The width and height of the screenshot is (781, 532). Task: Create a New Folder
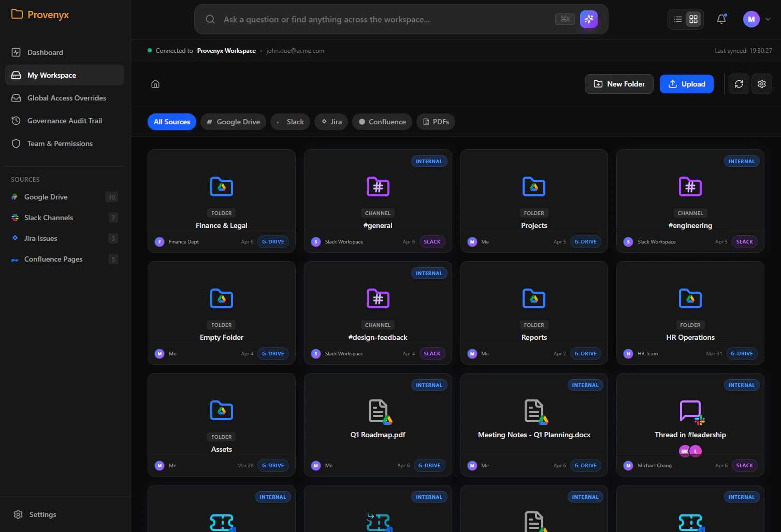(x=619, y=84)
